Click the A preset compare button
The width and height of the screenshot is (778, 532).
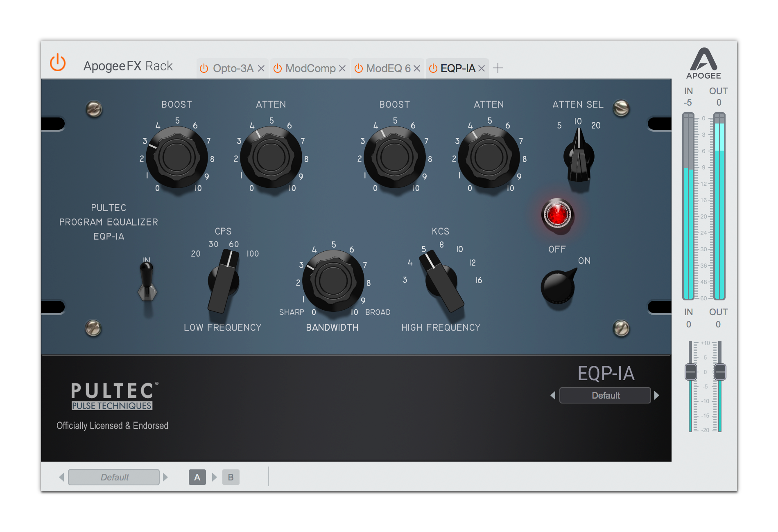(197, 477)
